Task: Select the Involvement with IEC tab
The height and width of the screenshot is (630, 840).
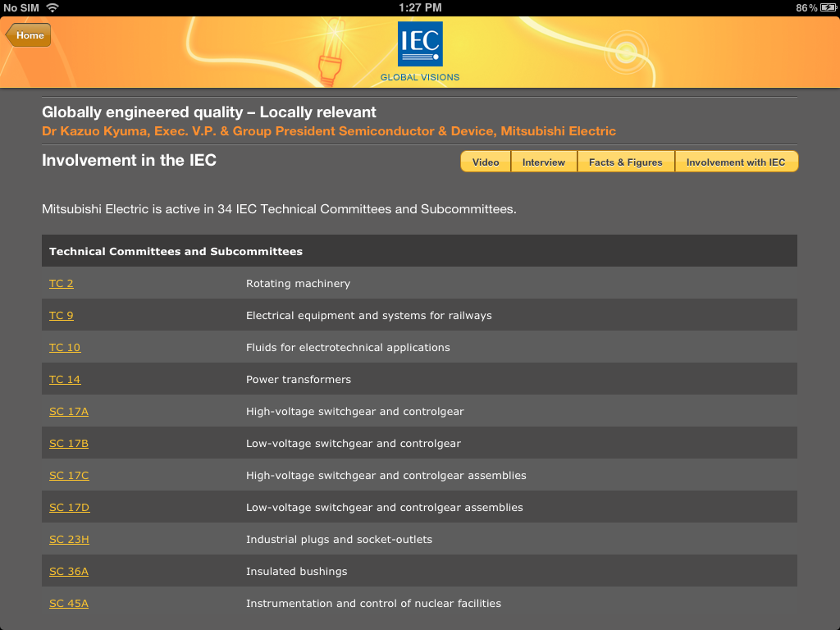Action: [x=736, y=162]
